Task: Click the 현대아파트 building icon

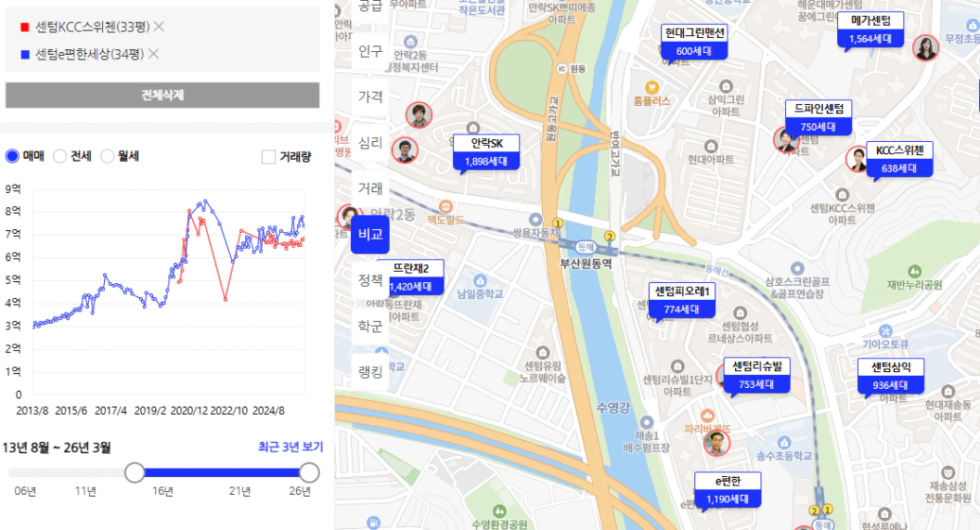Action: (711, 147)
